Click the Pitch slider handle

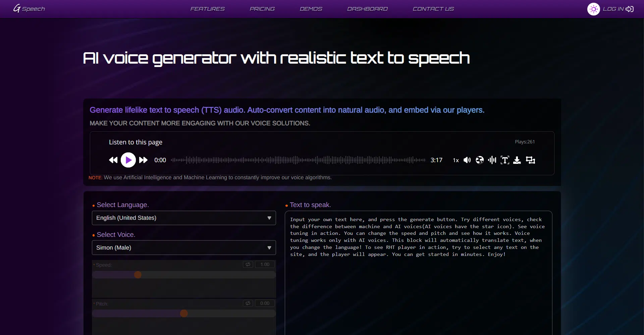[x=184, y=313]
